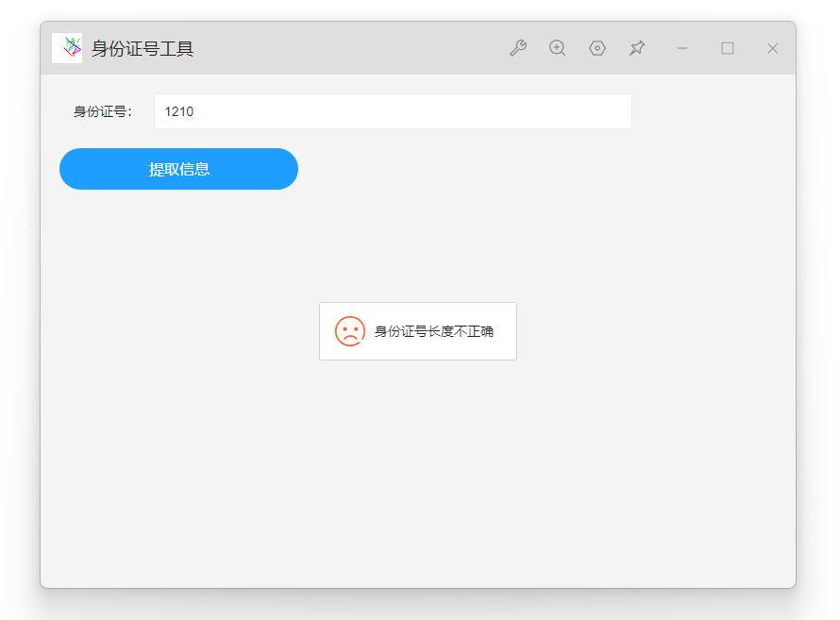
Task: Click the zoom-in magnifier icon
Action: [557, 48]
